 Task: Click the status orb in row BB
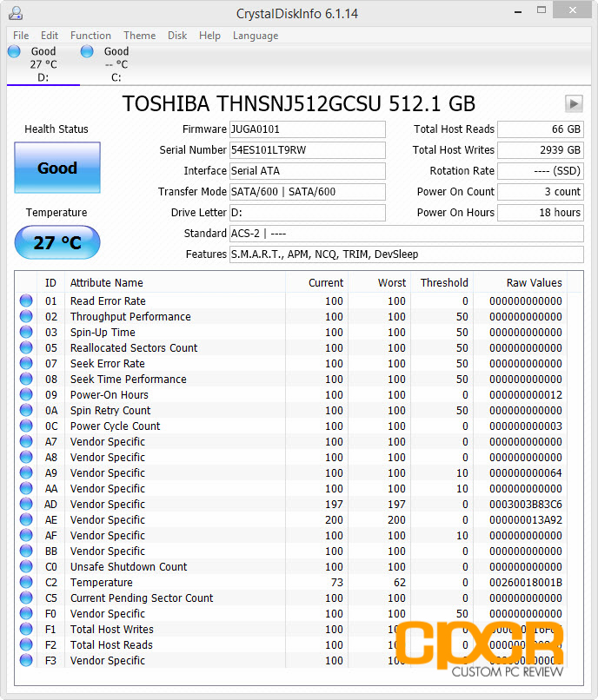tap(26, 551)
